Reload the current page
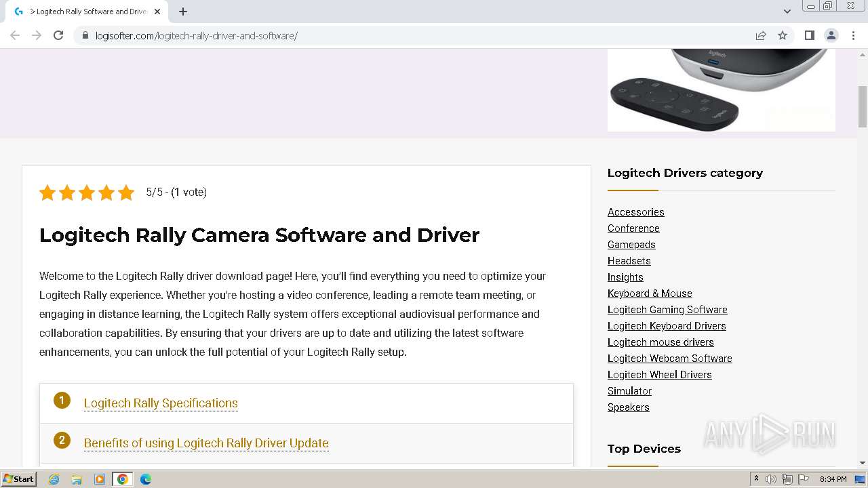 coord(58,35)
